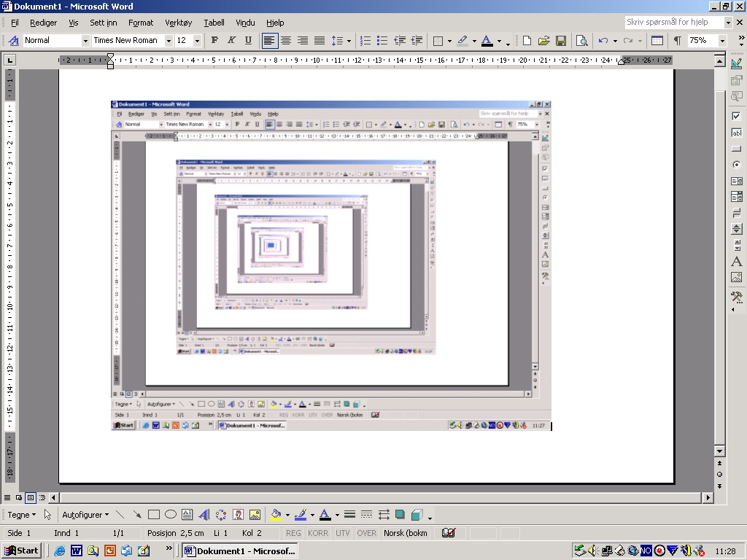
Task: Toggle bulleted list
Action: [382, 41]
